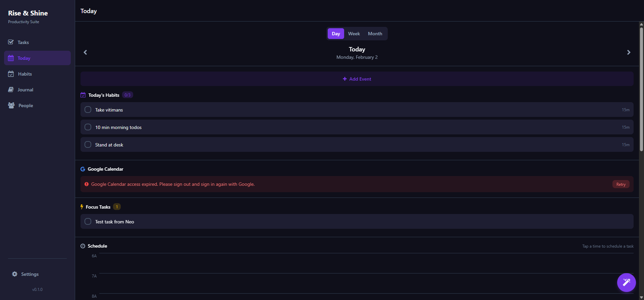Viewport: 644px width, 300px height.
Task: Open the Tasks checklist icon in sidebar
Action: click(11, 42)
